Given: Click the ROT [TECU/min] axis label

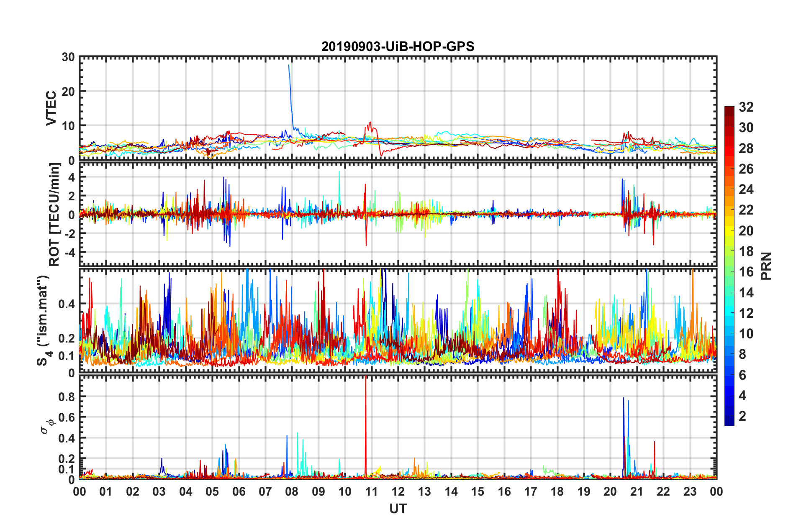Looking at the screenshot, I should coord(54,215).
